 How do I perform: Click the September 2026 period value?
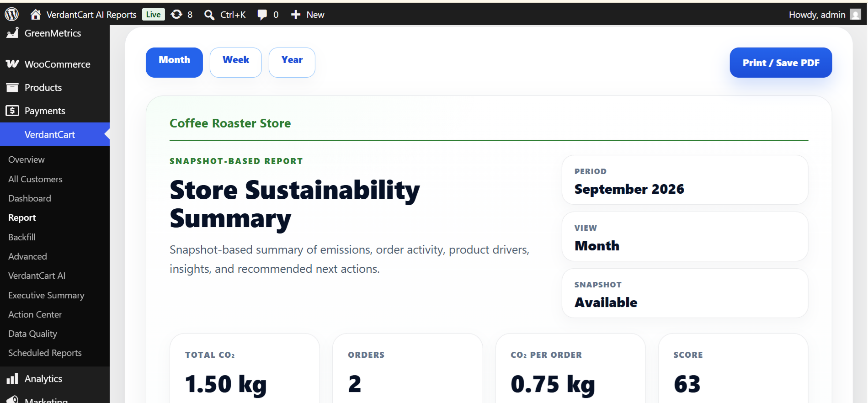click(x=629, y=189)
